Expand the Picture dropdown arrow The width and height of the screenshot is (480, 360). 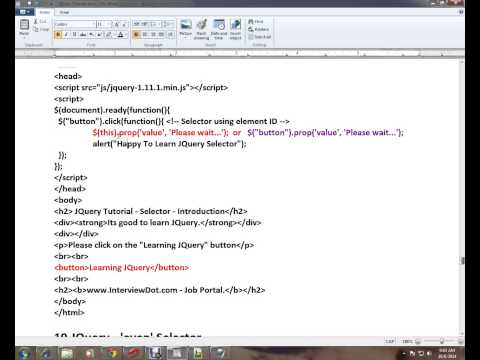[186, 38]
